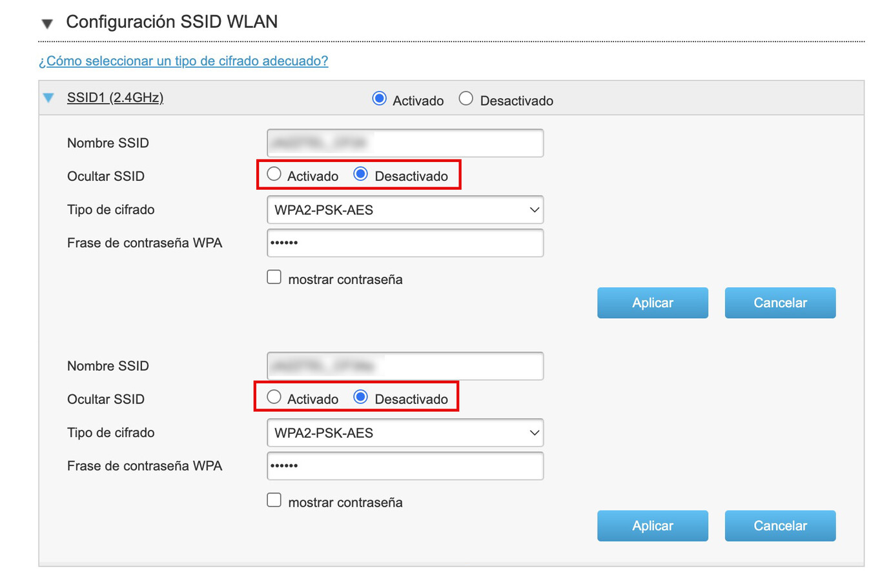
Task: Cancel changes for the first SSID
Action: point(780,302)
